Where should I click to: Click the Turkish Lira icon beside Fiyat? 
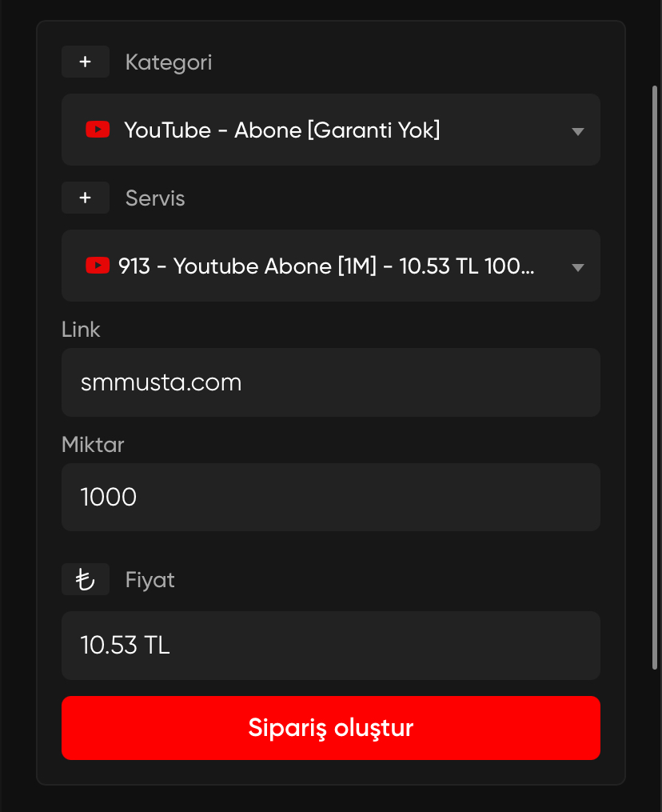pyautogui.click(x=86, y=579)
